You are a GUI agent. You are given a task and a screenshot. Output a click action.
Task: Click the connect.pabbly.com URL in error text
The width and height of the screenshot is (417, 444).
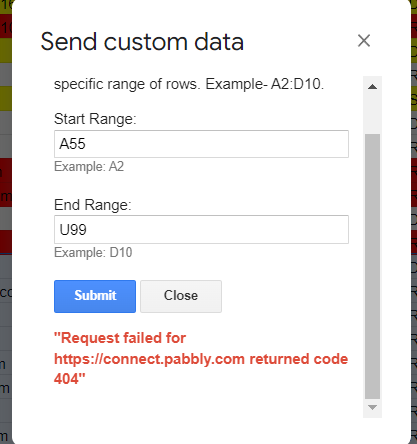[149, 359]
